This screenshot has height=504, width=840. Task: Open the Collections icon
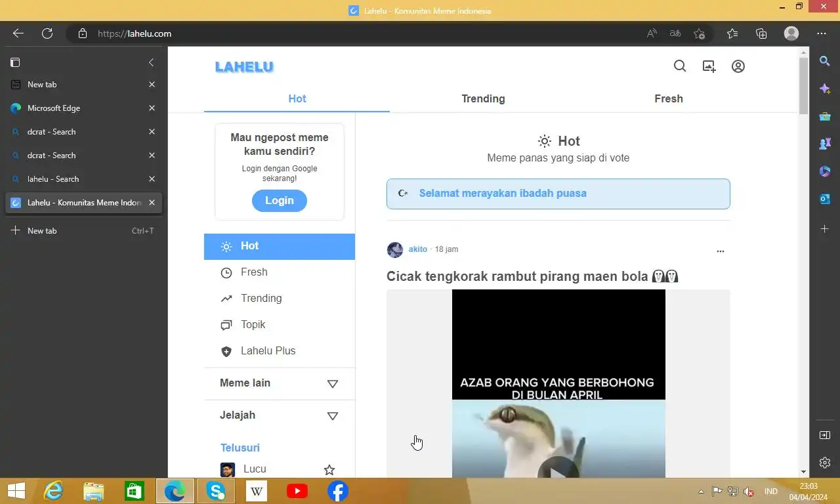pos(761,33)
